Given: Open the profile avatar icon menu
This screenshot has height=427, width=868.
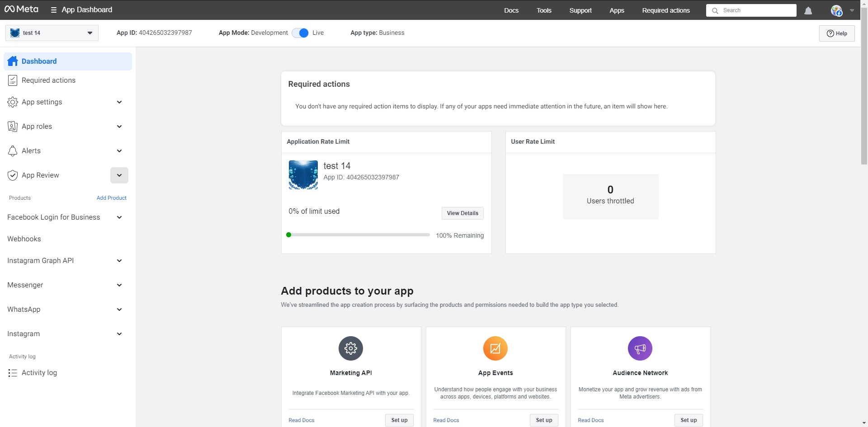Looking at the screenshot, I should click(836, 10).
